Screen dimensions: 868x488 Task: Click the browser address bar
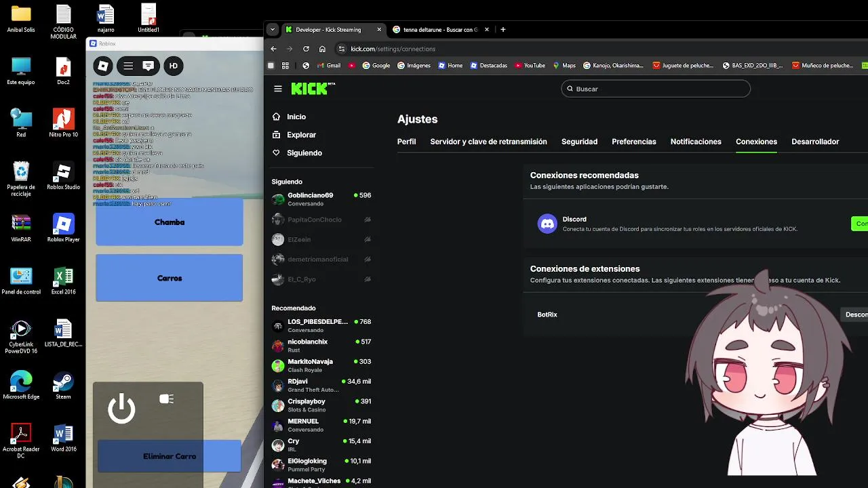click(597, 49)
